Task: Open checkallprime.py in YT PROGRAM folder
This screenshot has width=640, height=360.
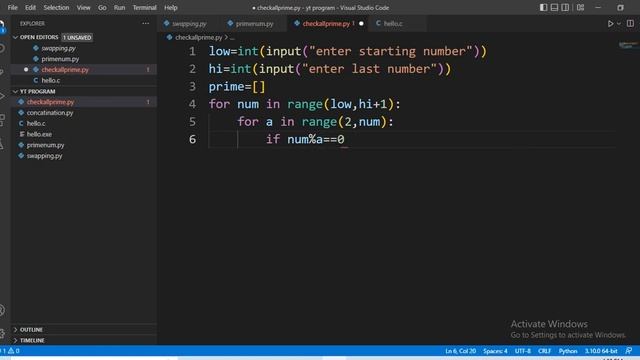Action: pyautogui.click(x=84, y=102)
